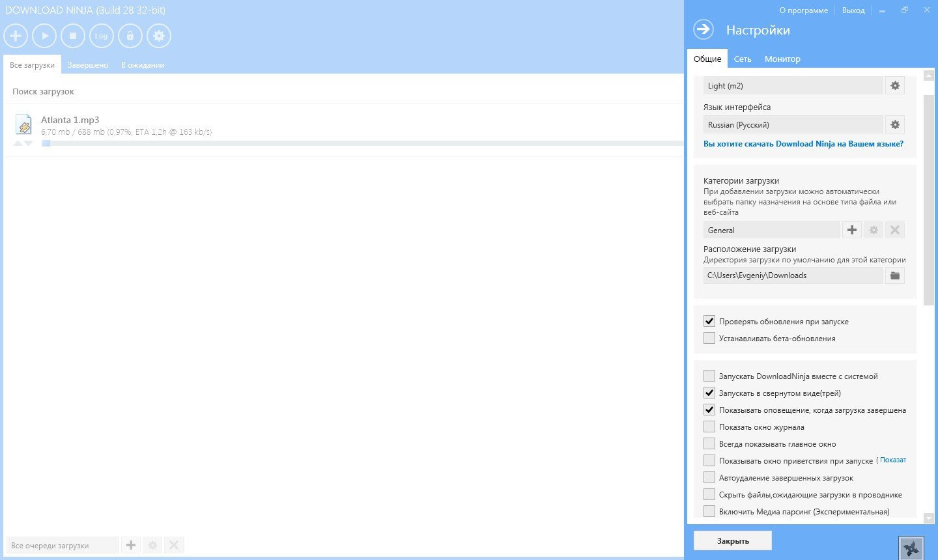Click the lock icon in toolbar
The height and width of the screenshot is (560, 938).
(130, 36)
